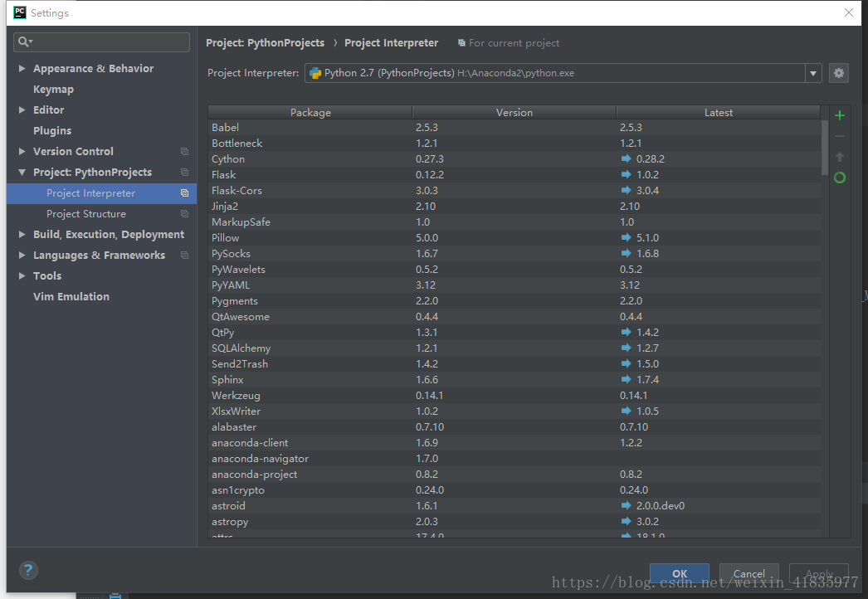
Task: Click the copy icon beside Project Interpreter
Action: pyautogui.click(x=184, y=193)
